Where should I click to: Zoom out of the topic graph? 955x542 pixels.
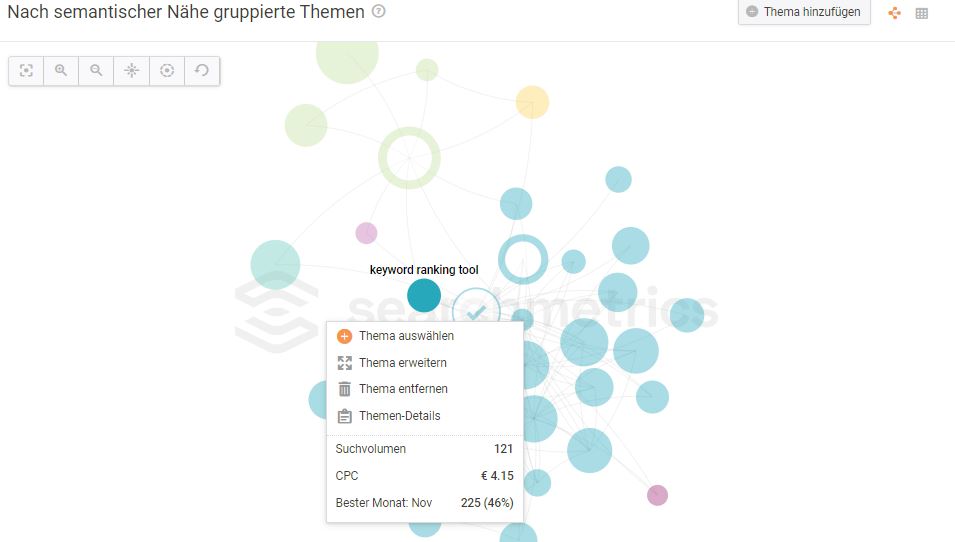point(96,71)
